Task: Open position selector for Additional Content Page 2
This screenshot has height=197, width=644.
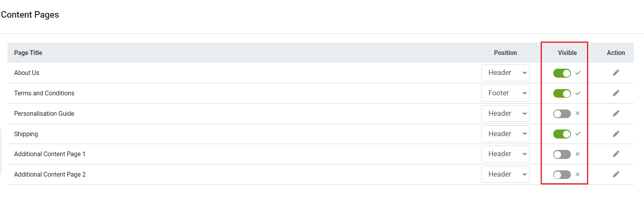Action: (x=505, y=174)
